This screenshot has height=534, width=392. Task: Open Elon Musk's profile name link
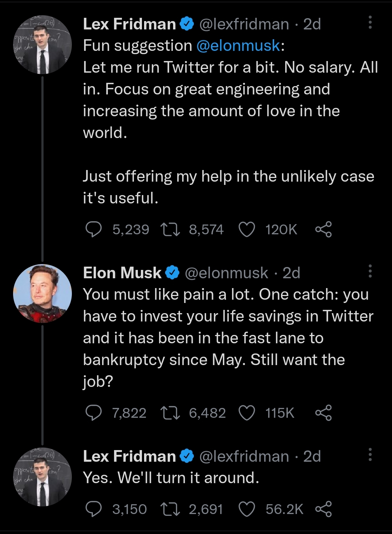pos(122,273)
